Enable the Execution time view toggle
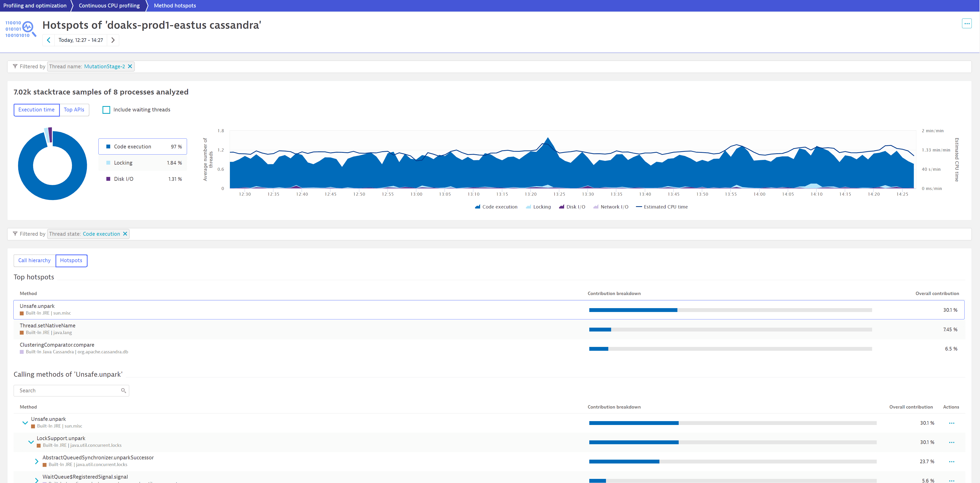Viewport: 980px width, 483px height. point(36,109)
